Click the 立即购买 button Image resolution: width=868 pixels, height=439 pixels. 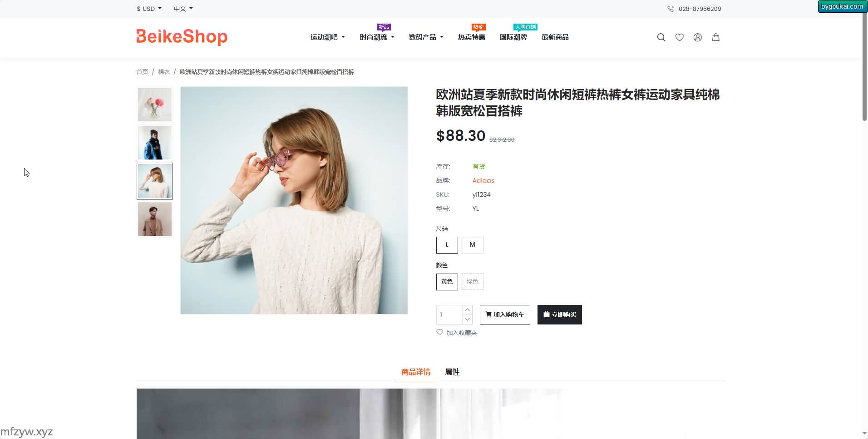tap(559, 314)
